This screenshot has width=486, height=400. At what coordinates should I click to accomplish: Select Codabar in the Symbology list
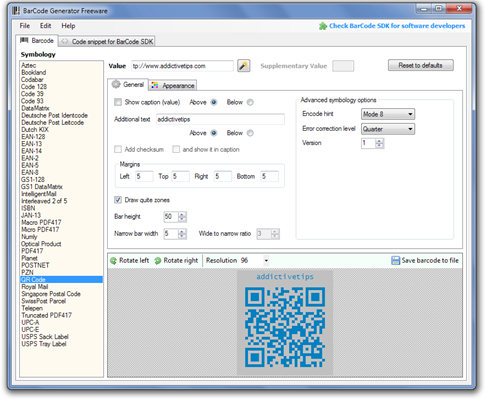(x=32, y=79)
